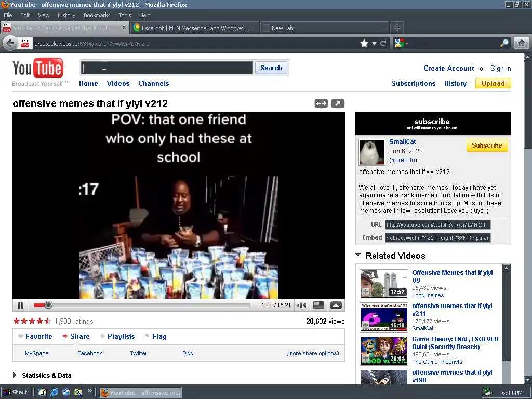Click the YouTube logo
532x399 pixels.
38,69
